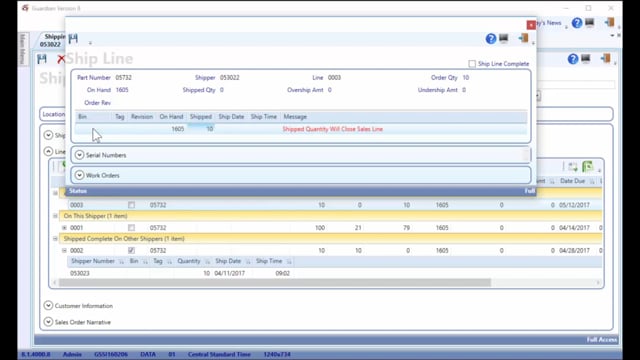Click the Guardian app icon in the title bar
Image resolution: width=640 pixels, height=360 pixels.
pyautogui.click(x=25, y=8)
